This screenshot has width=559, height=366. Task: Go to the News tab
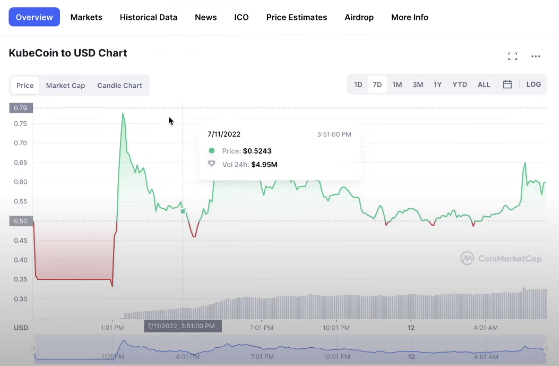[206, 17]
